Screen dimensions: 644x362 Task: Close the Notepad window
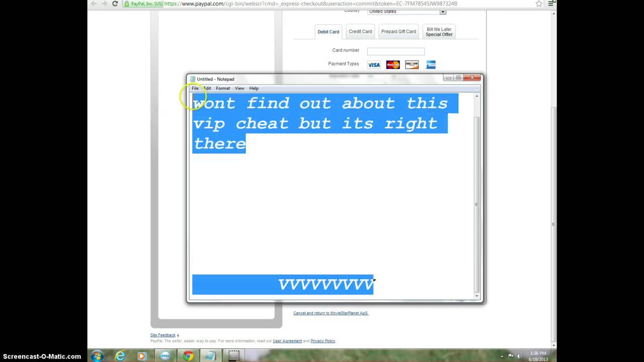coord(472,78)
